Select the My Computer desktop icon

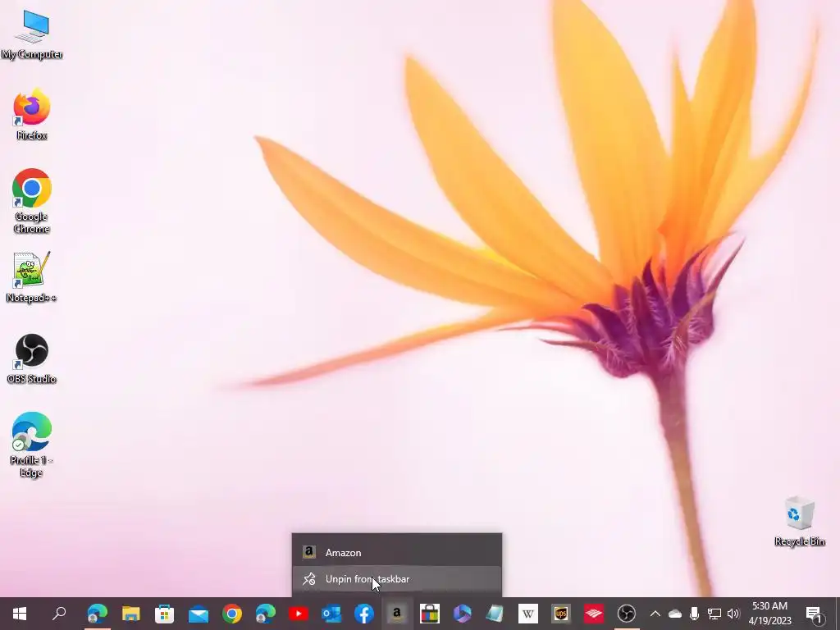[x=32, y=34]
